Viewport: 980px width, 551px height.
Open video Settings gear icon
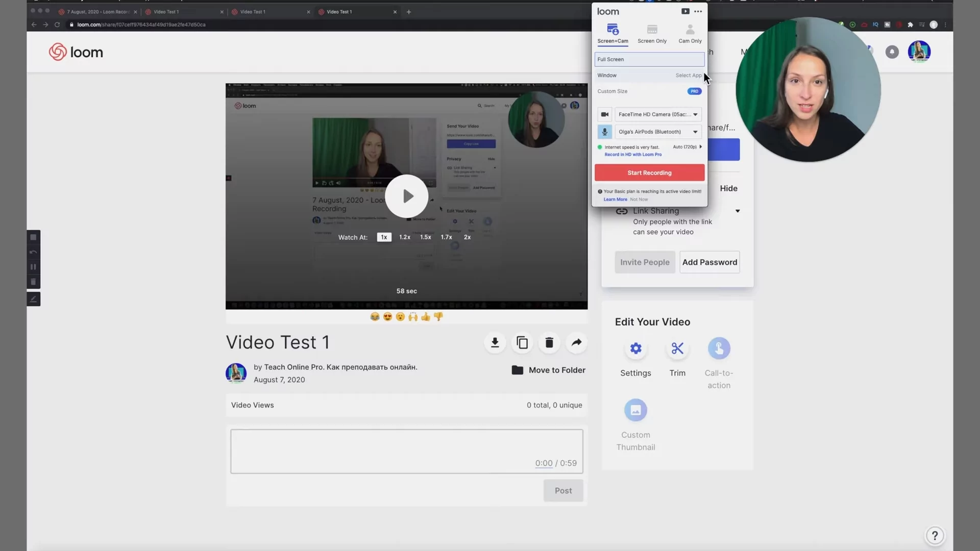pos(635,348)
